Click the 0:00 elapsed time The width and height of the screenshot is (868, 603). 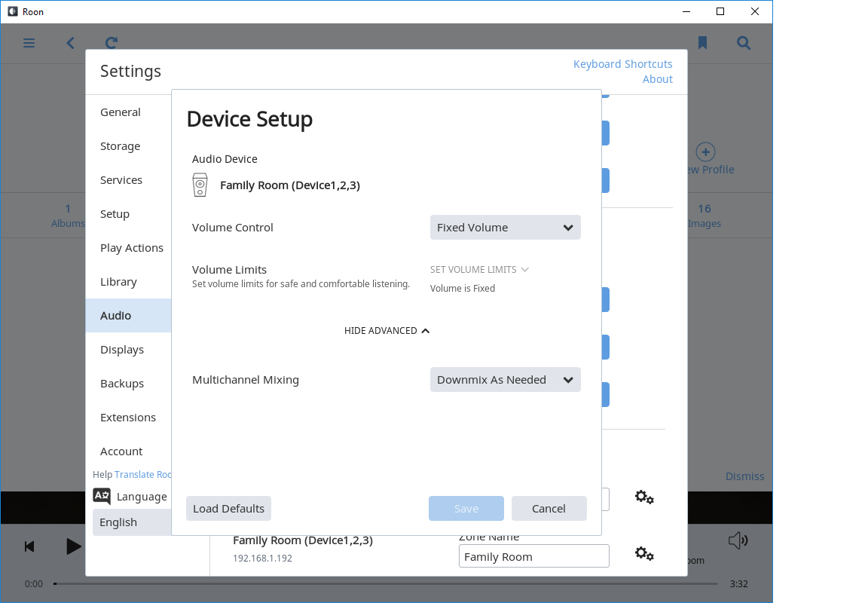[34, 583]
